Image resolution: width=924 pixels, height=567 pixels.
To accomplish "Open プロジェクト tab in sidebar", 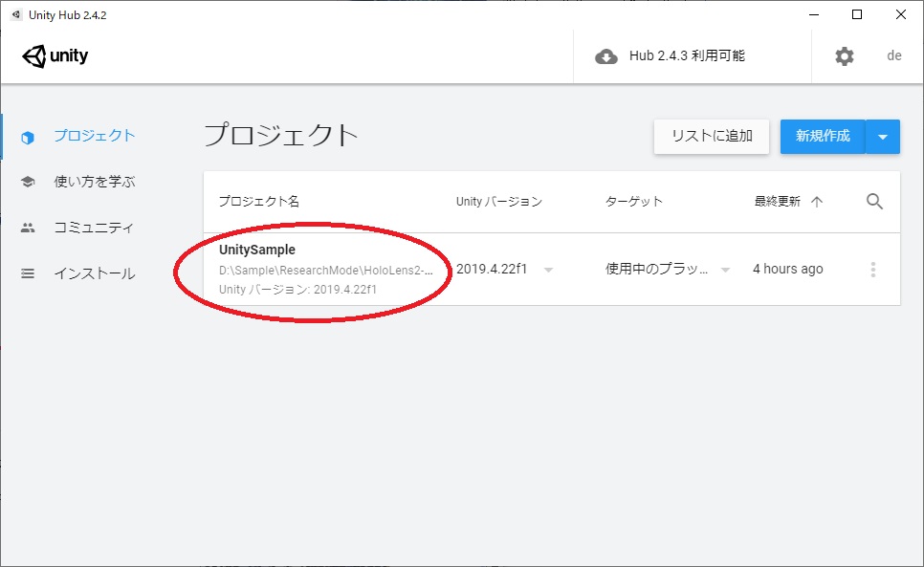I will click(95, 136).
